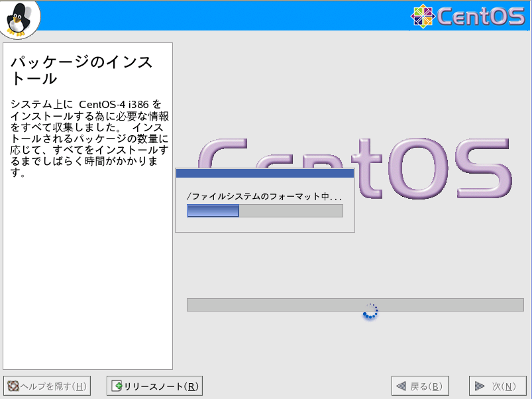Click the help description paragraph text
The image size is (532, 399).
coord(89,139)
